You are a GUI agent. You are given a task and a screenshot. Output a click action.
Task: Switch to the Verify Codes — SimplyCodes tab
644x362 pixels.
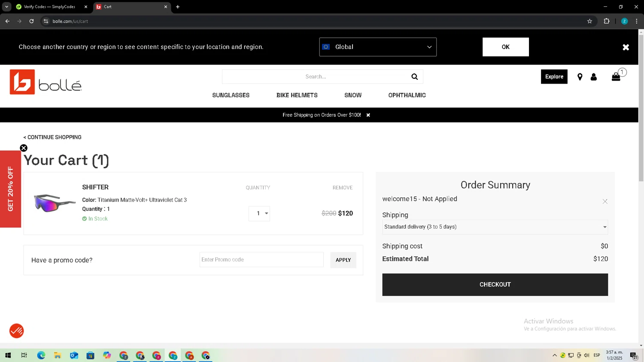click(49, 7)
